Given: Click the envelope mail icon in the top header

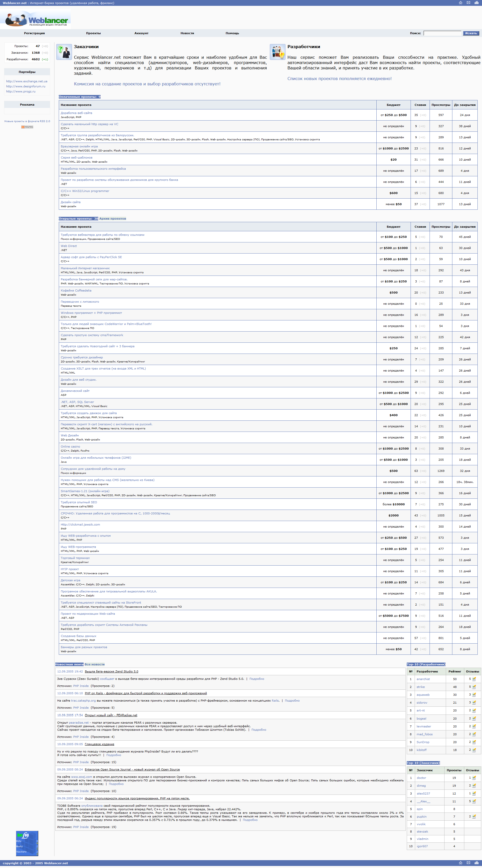Looking at the screenshot, I should (x=468, y=3).
